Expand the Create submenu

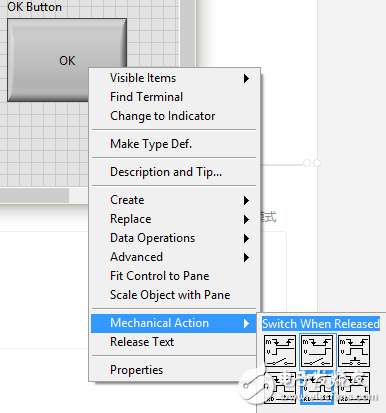[174, 200]
